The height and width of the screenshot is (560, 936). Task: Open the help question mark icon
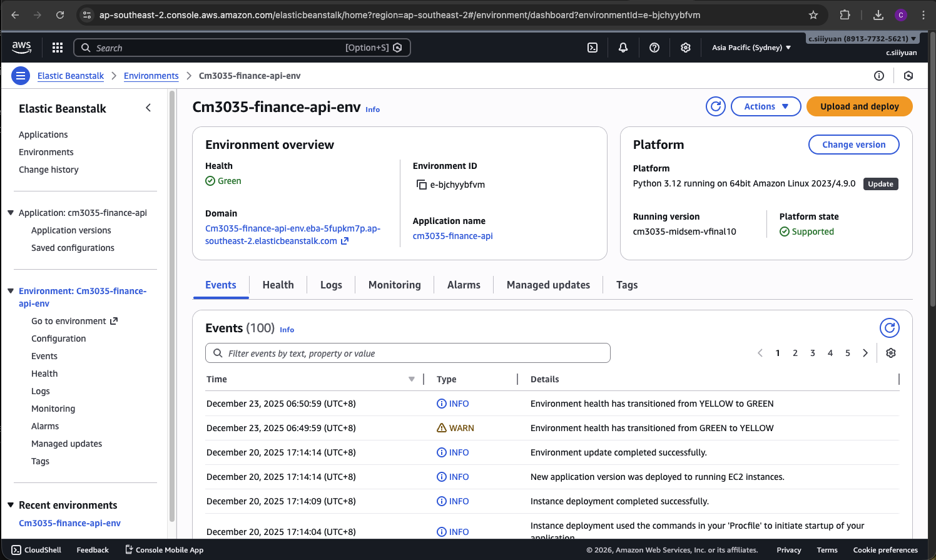pyautogui.click(x=654, y=48)
